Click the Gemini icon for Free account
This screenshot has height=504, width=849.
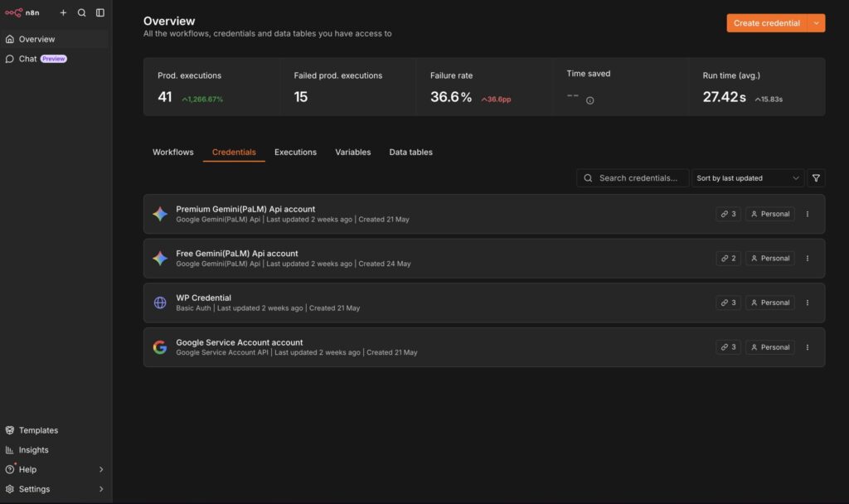tap(160, 259)
